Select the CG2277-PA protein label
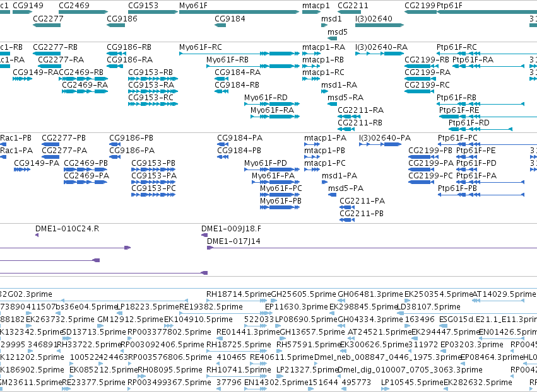This screenshot has width=537, height=392. point(64,151)
